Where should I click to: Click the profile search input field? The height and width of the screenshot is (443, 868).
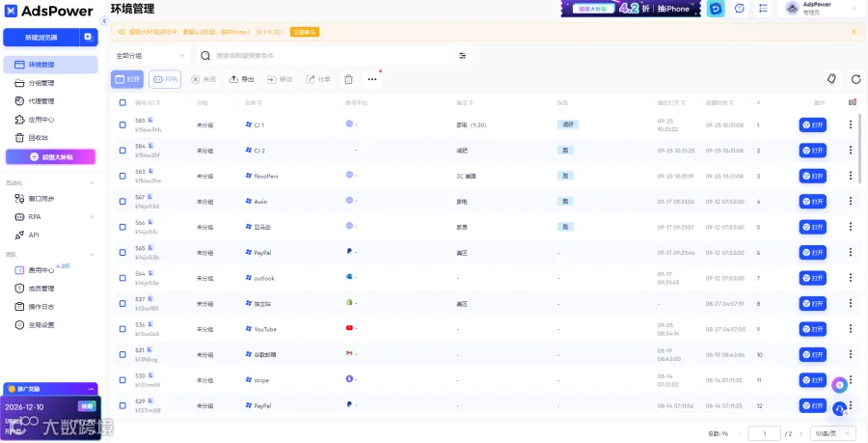click(x=332, y=55)
